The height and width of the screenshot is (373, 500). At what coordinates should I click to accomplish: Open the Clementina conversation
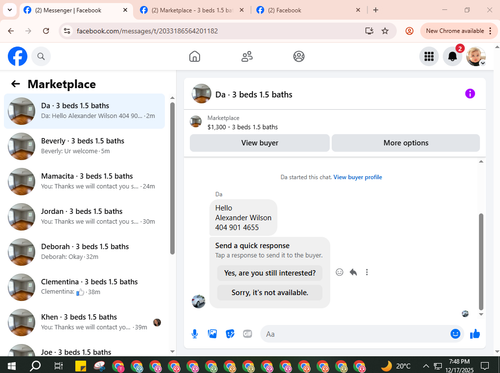[84, 287]
